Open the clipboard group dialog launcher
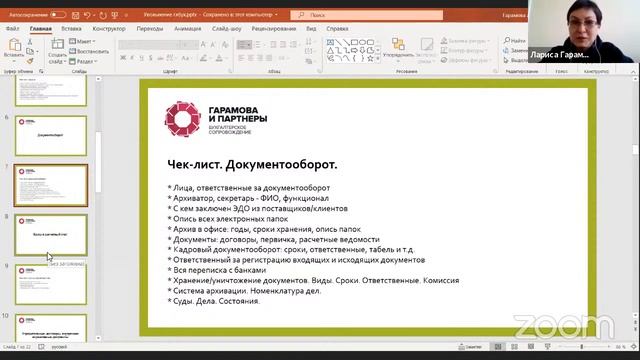Image resolution: width=640 pixels, height=360 pixels. click(x=41, y=71)
